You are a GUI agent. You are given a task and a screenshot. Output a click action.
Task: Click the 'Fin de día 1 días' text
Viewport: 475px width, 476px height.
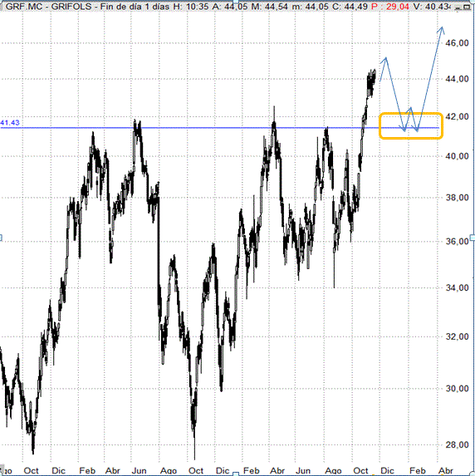135,7
